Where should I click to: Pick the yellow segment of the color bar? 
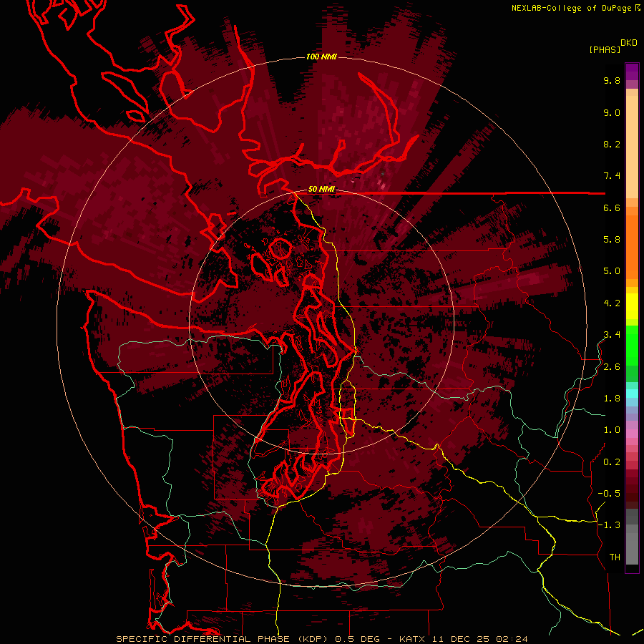632,306
